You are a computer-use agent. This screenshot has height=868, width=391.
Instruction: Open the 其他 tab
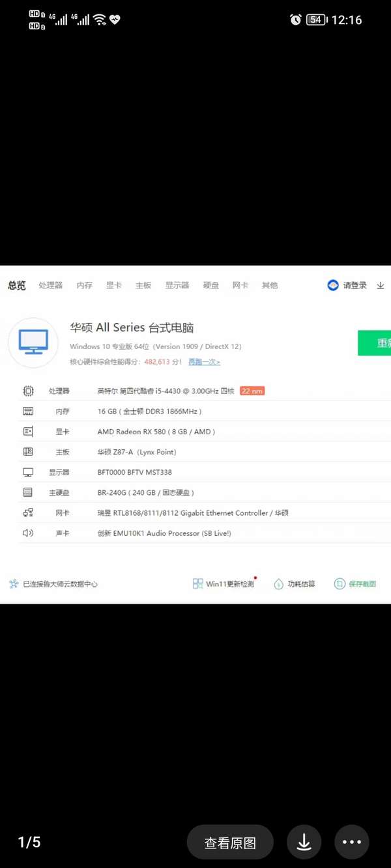coord(270,285)
